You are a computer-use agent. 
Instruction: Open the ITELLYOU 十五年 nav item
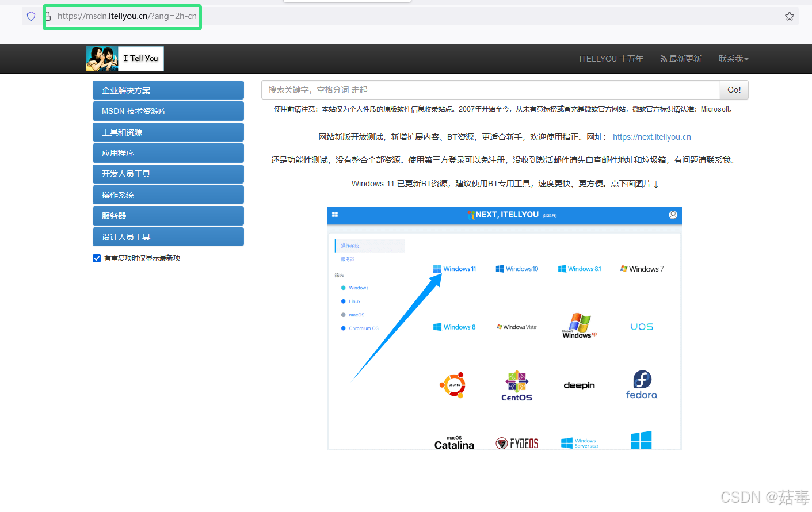[x=611, y=59]
